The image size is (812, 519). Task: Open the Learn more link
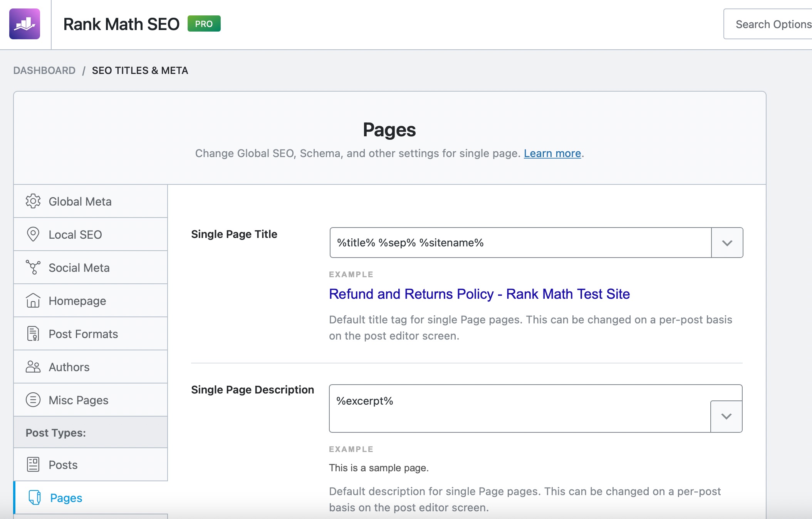tap(552, 153)
